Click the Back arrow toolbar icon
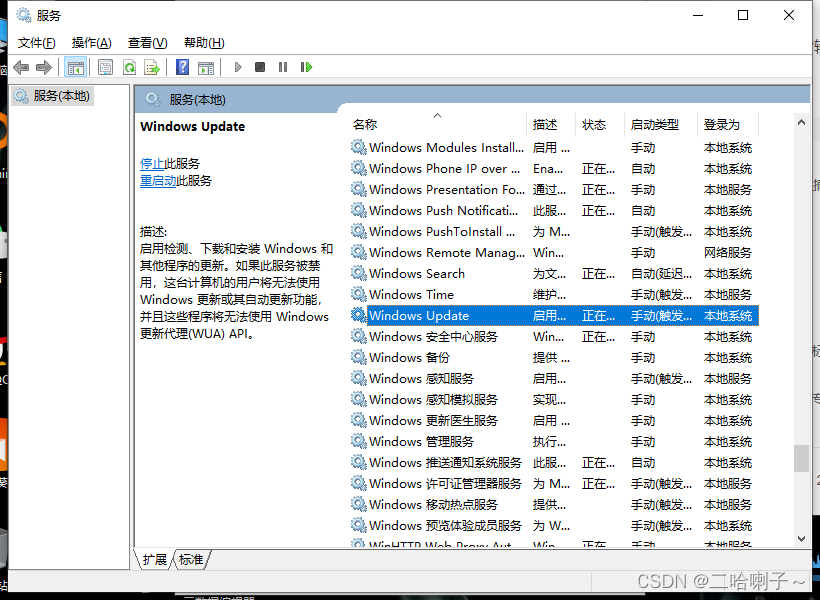 [x=21, y=67]
